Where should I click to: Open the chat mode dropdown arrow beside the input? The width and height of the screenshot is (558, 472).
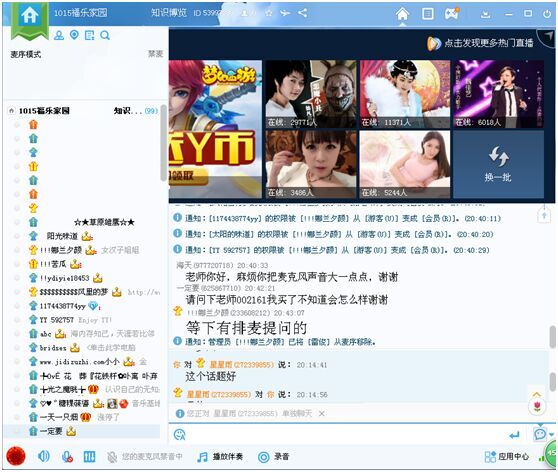coord(552,434)
